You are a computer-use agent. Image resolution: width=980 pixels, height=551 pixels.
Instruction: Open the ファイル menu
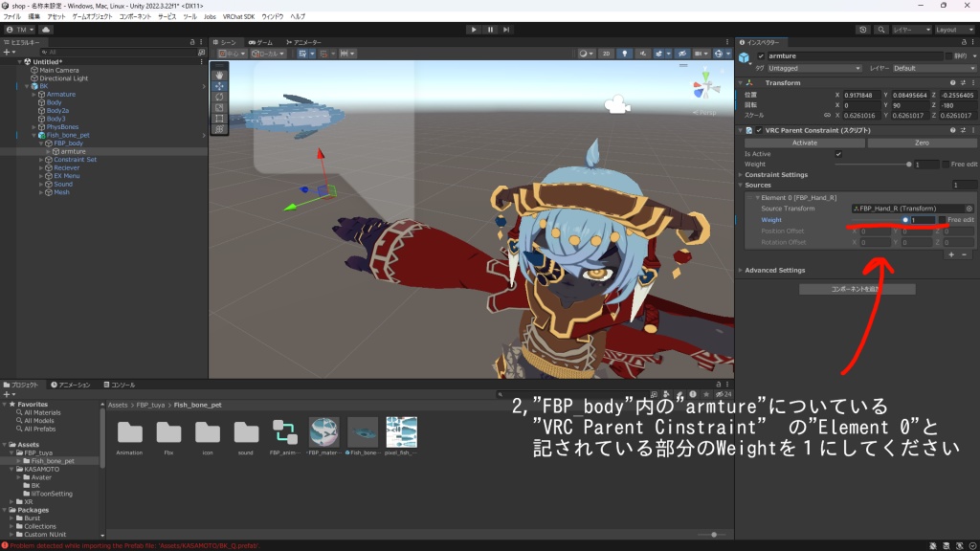11,17
